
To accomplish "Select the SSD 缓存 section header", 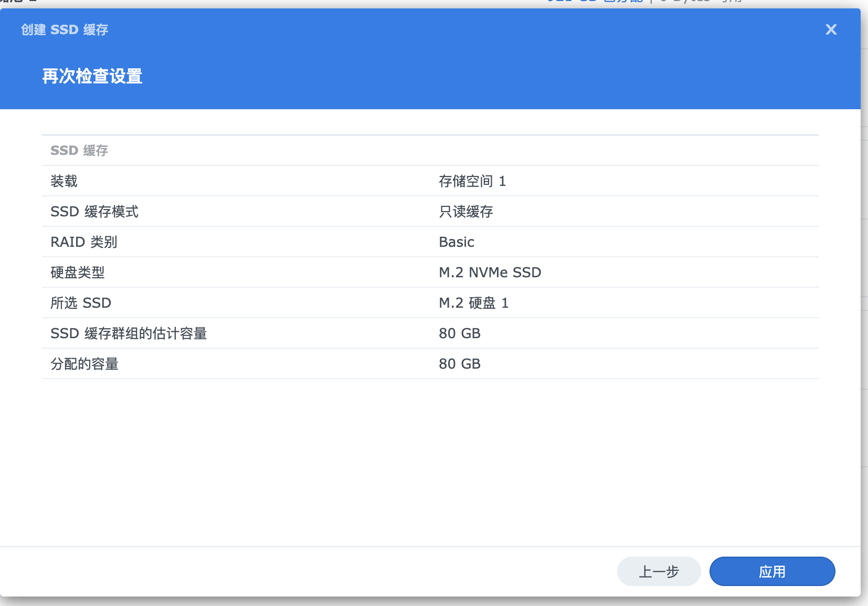I will point(79,151).
